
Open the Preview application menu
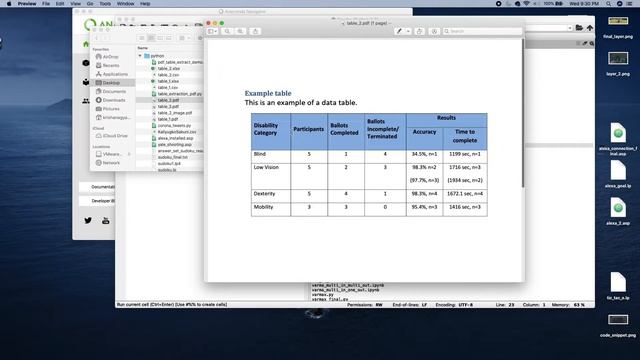coord(27,4)
